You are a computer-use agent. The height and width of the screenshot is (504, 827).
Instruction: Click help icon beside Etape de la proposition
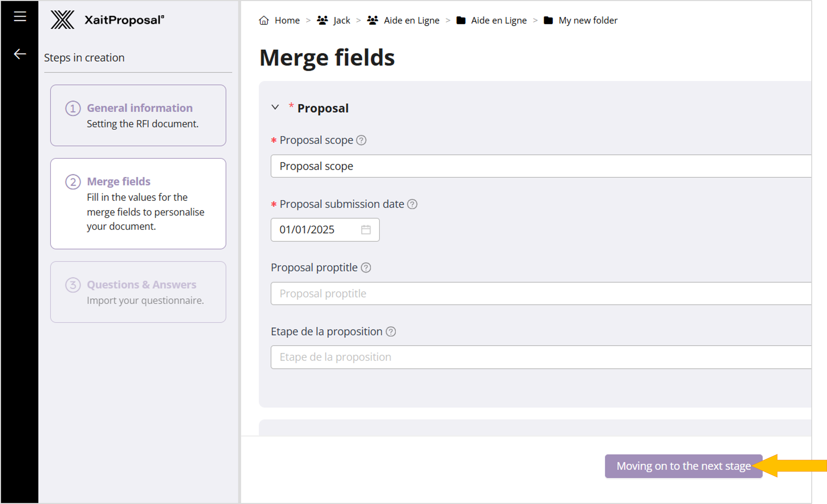pyautogui.click(x=391, y=332)
